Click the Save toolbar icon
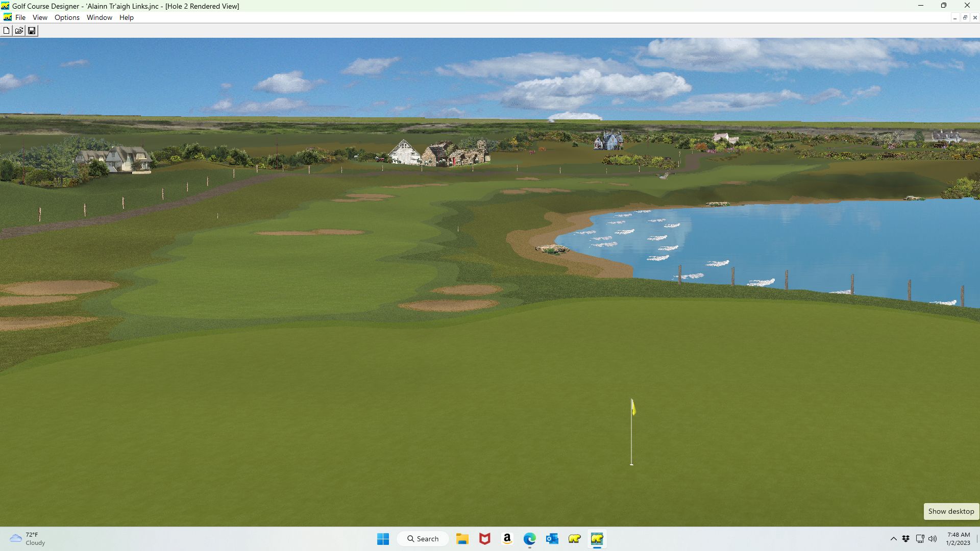This screenshot has height=551, width=980. (32, 31)
